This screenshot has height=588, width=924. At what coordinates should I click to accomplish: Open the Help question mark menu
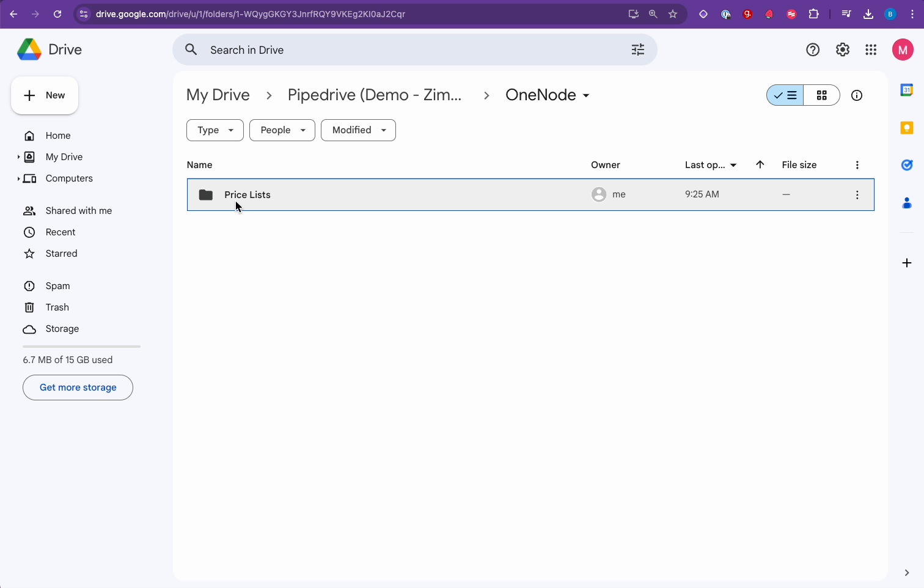tap(812, 50)
